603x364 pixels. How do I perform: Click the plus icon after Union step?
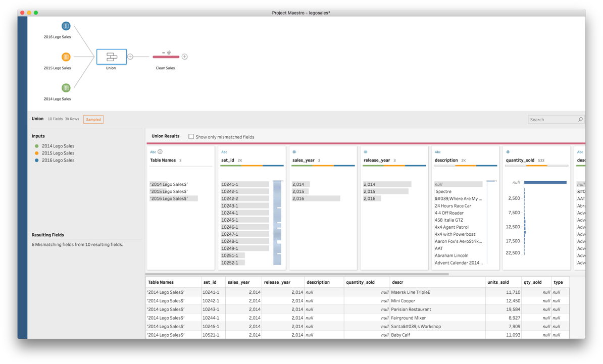(x=130, y=57)
